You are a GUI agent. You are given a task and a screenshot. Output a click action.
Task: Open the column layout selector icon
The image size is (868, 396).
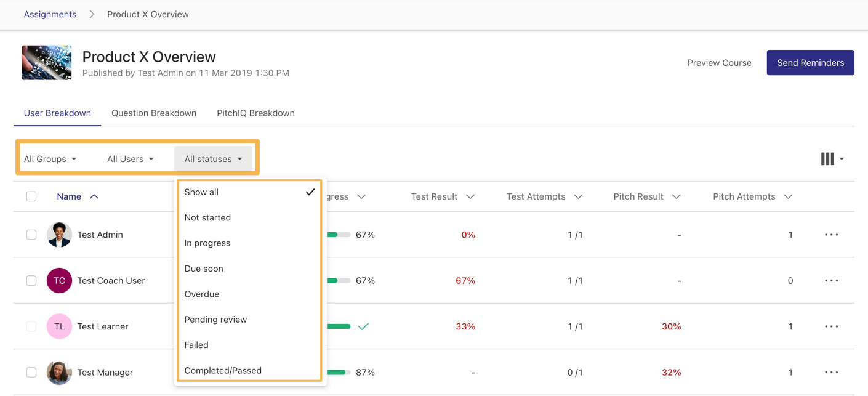click(831, 159)
